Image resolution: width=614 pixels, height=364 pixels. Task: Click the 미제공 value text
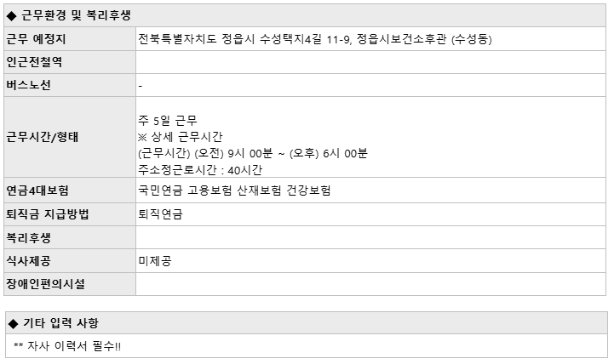155,261
